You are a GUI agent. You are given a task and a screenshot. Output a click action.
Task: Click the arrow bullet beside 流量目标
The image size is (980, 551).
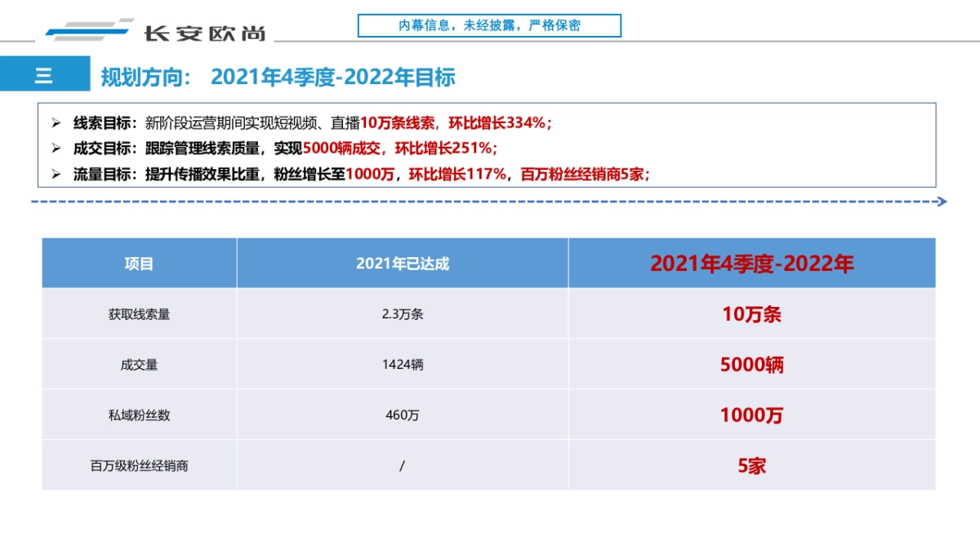point(56,175)
